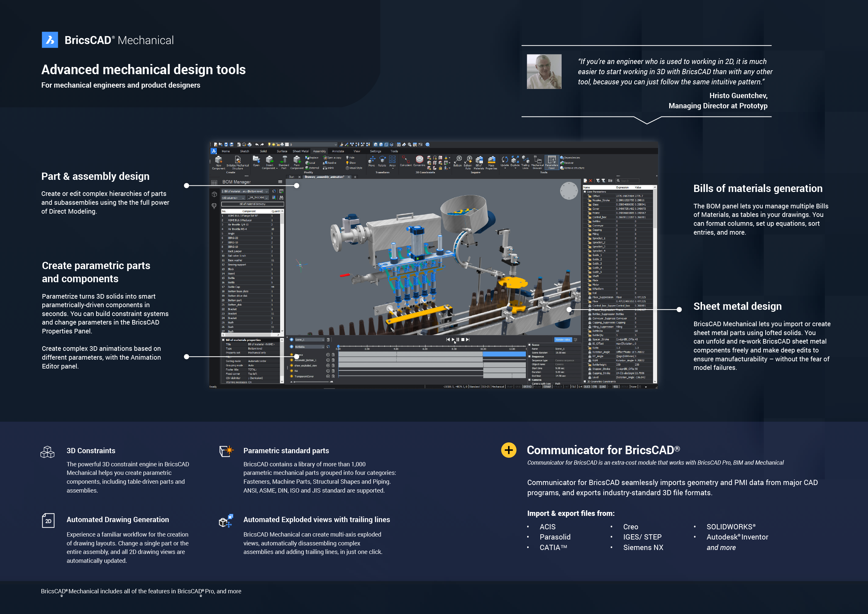The width and height of the screenshot is (868, 614).
Task: Switch to the Sketch ribbon tab
Action: [245, 151]
